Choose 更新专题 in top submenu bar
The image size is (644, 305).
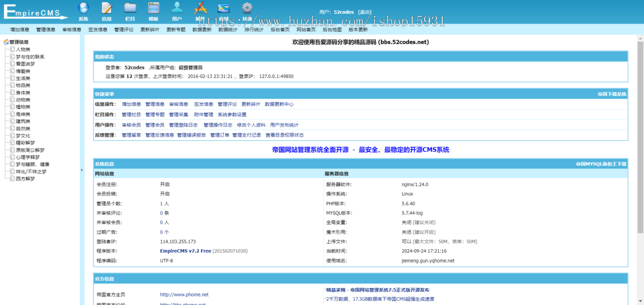(175, 30)
